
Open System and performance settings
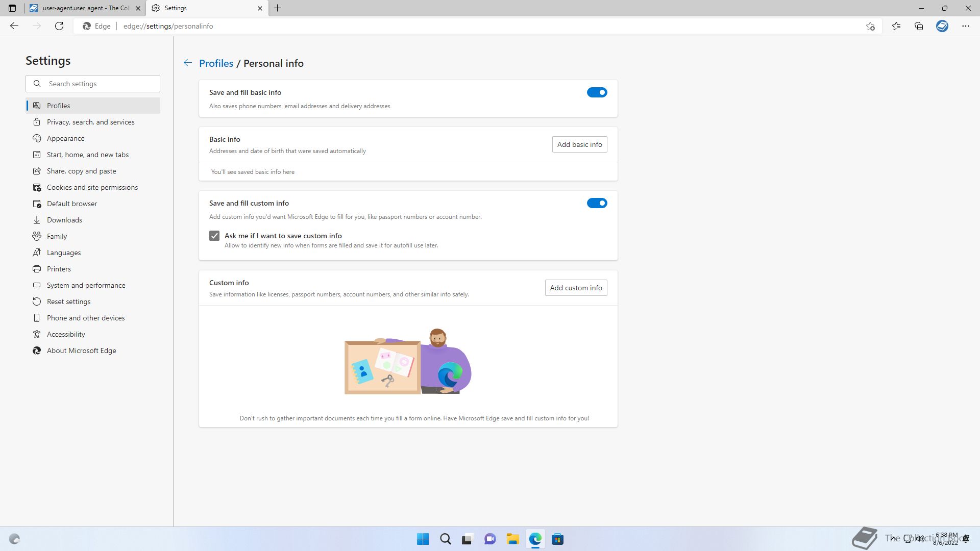[93, 285]
